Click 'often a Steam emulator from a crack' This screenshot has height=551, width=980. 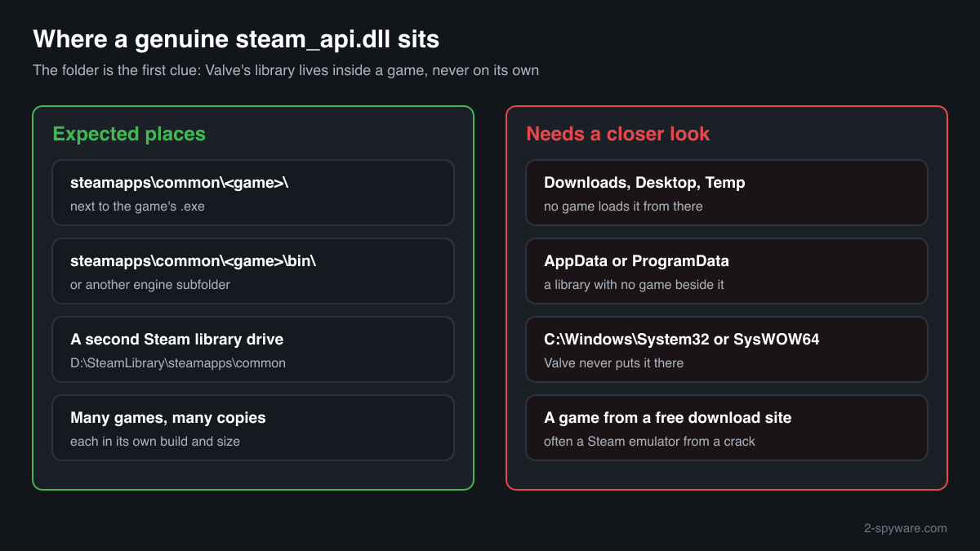[x=649, y=442]
